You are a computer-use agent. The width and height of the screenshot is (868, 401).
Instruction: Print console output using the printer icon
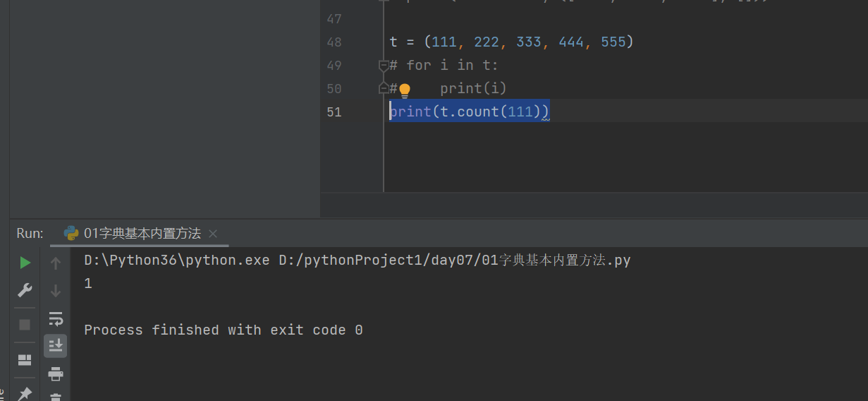(56, 373)
